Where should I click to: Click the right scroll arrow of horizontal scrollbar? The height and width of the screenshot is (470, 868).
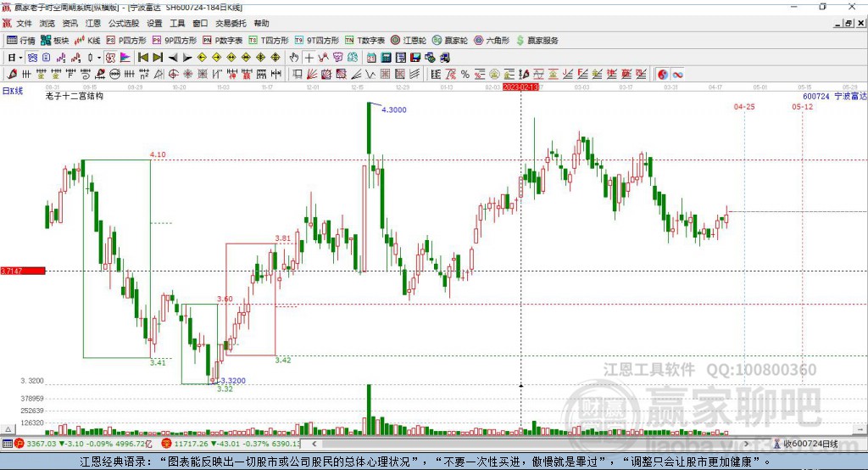[x=746, y=444]
